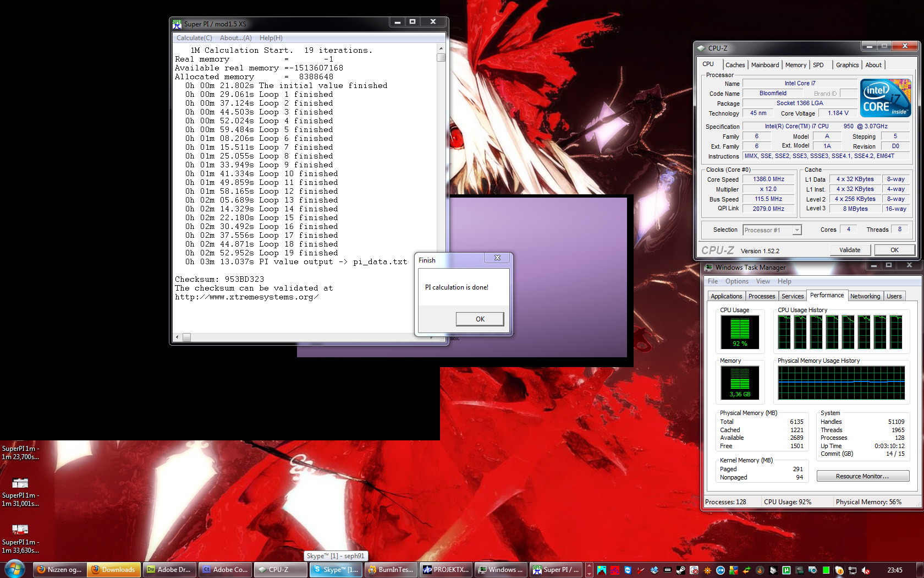Click the Super PI window title icon
This screenshot has width=924, height=578.
click(x=177, y=24)
